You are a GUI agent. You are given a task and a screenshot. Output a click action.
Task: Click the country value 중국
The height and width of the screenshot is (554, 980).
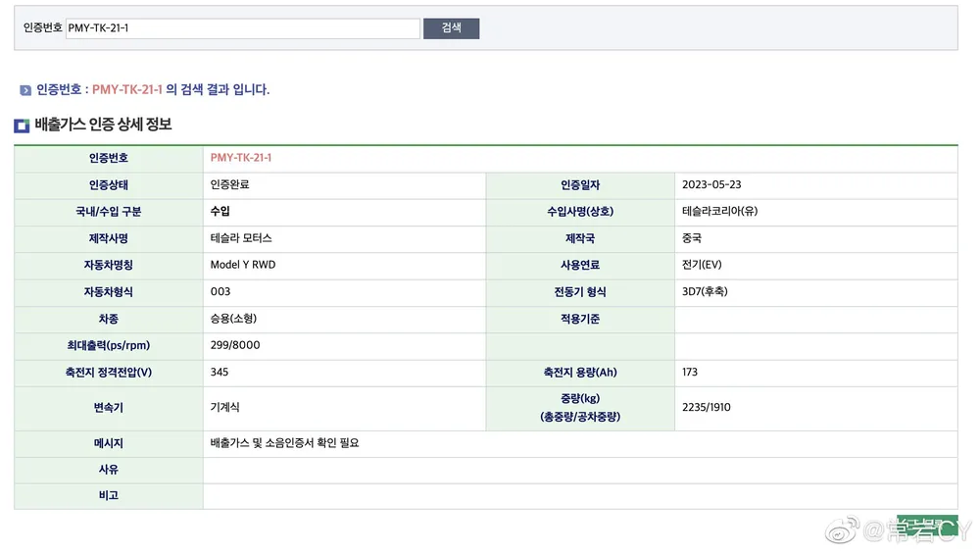point(691,238)
